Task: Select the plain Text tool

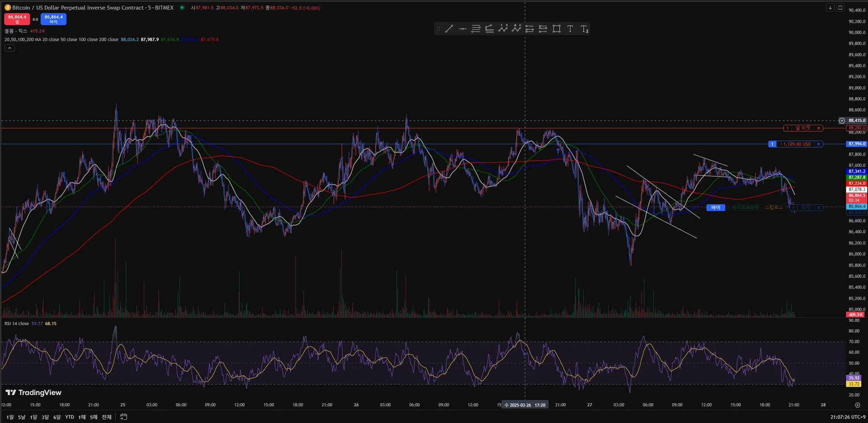Action: pyautogui.click(x=570, y=29)
